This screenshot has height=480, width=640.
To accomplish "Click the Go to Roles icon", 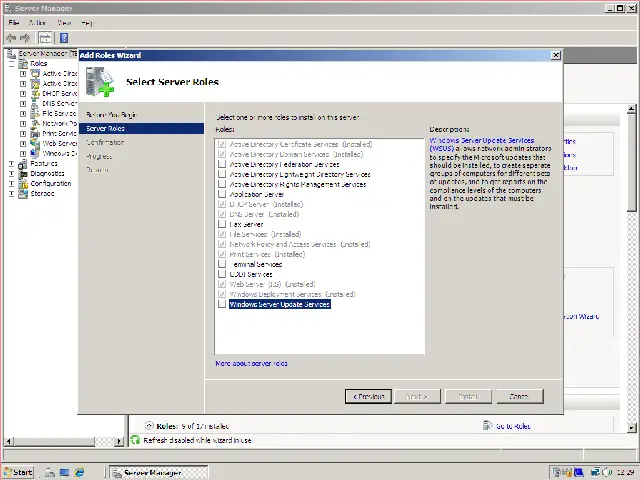I will [487, 426].
